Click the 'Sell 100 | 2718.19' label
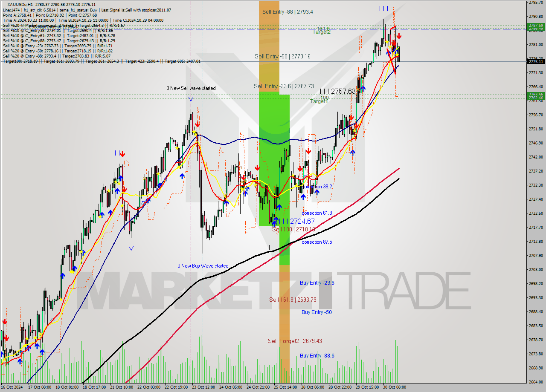This screenshot has width=546, height=392. tap(294, 229)
